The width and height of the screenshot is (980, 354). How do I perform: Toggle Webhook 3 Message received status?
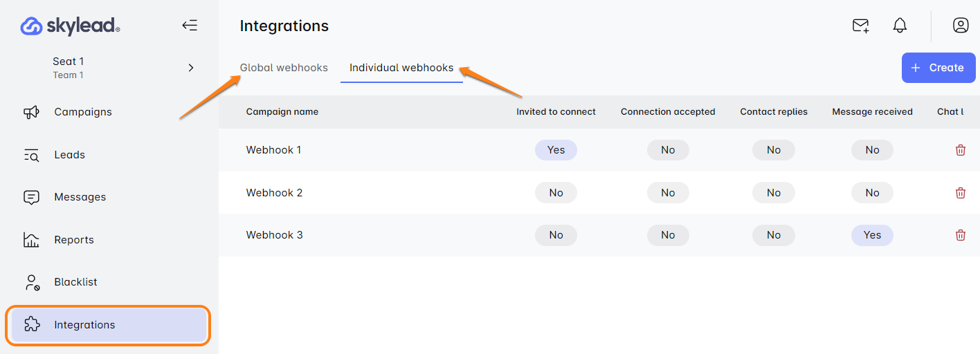coord(872,235)
